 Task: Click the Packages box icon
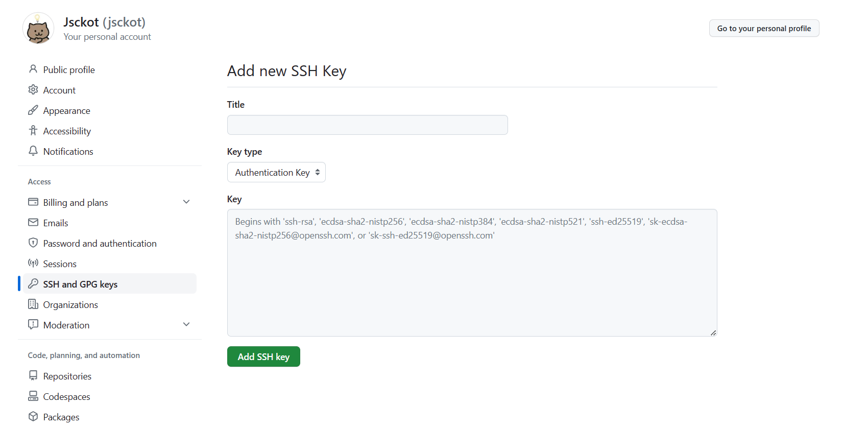pos(33,416)
